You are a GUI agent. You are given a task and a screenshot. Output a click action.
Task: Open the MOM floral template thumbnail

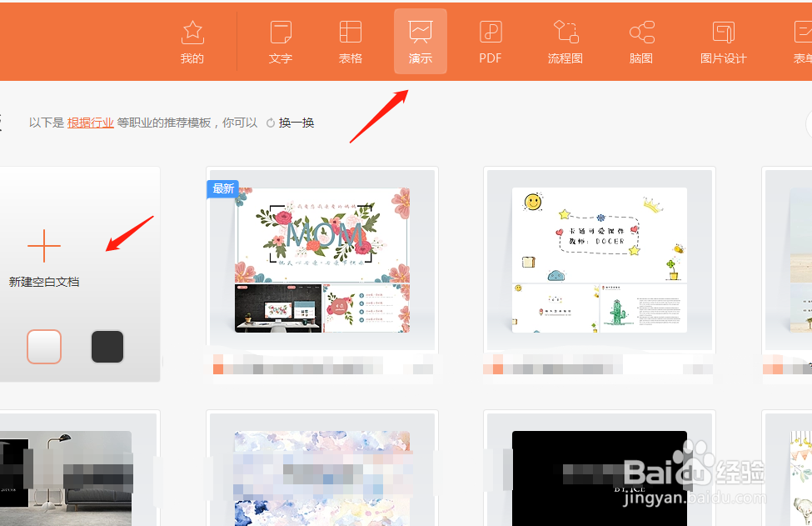click(x=322, y=260)
